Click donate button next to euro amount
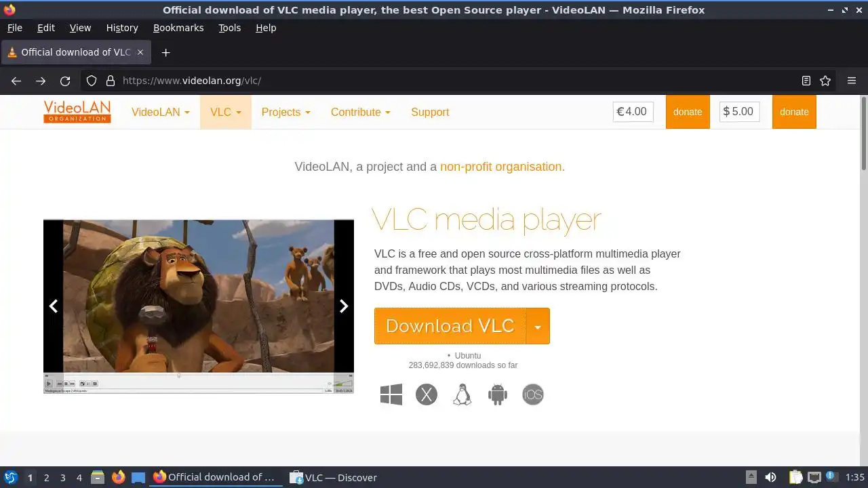The image size is (868, 488). pyautogui.click(x=688, y=112)
